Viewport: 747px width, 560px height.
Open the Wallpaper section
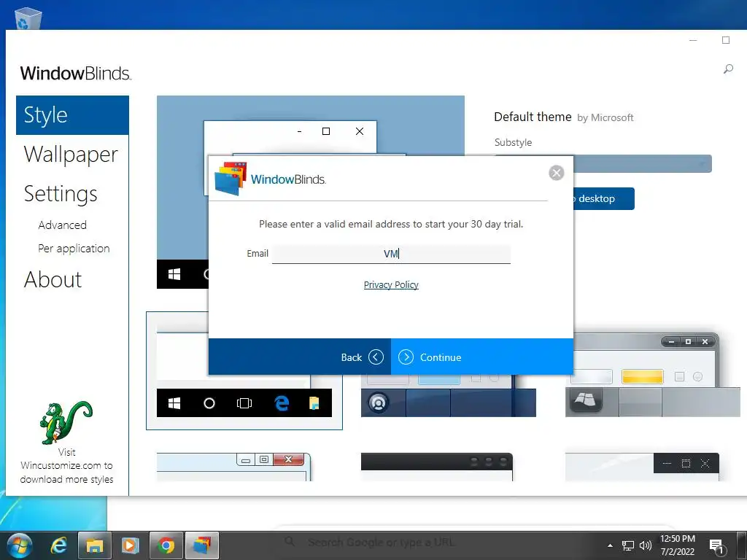point(71,155)
